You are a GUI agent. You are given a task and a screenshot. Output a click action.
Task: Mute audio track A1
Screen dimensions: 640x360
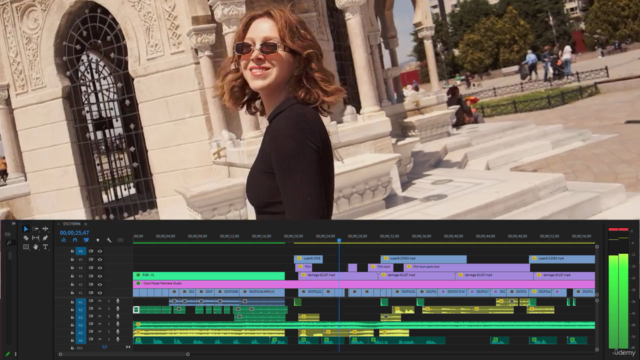(x=100, y=301)
